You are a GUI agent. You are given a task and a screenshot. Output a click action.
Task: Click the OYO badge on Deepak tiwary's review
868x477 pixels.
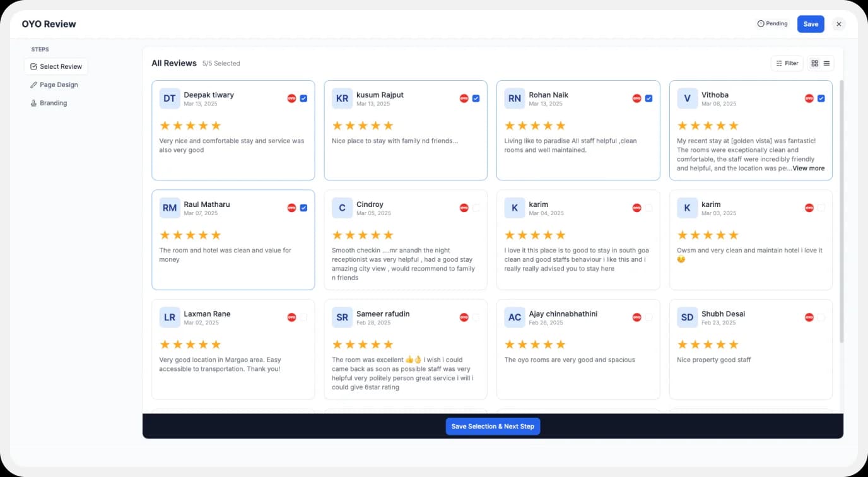coord(291,98)
